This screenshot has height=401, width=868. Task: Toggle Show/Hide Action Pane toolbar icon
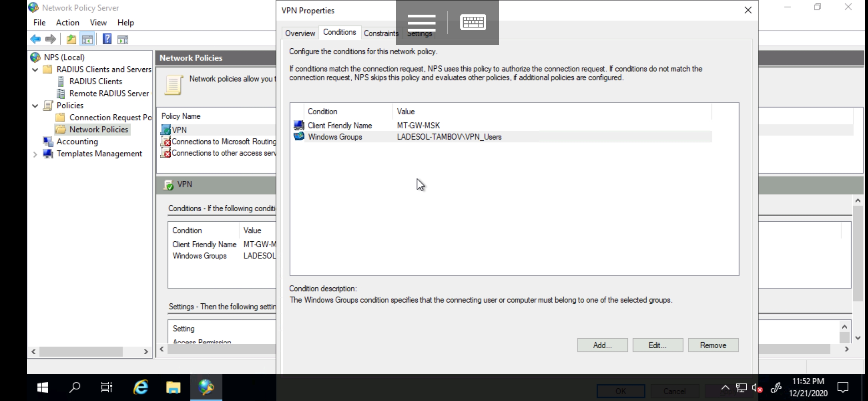(x=123, y=39)
